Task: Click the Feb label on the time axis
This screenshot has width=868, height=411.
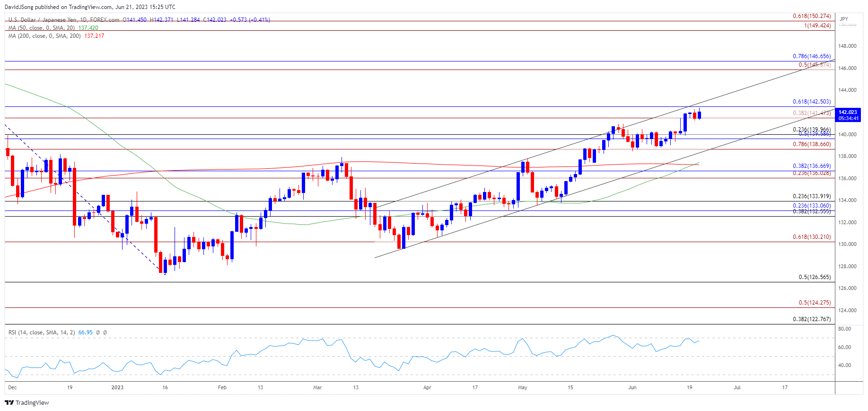Action: tap(222, 387)
